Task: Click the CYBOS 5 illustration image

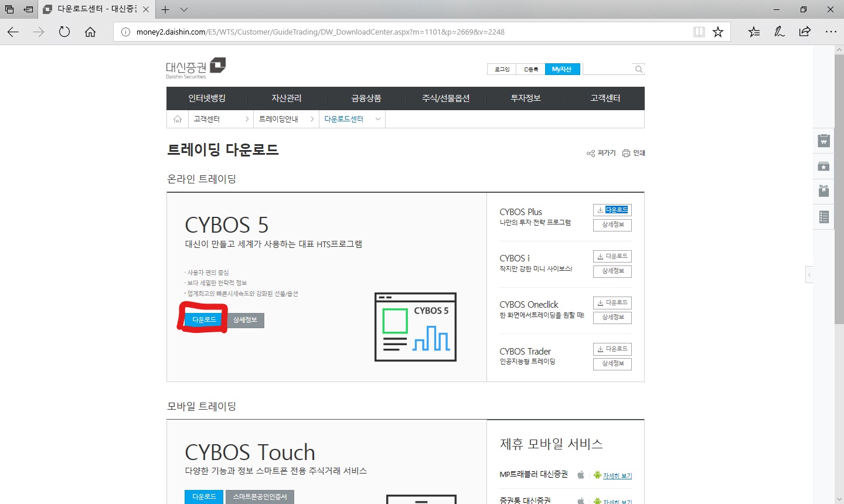Action: (416, 327)
